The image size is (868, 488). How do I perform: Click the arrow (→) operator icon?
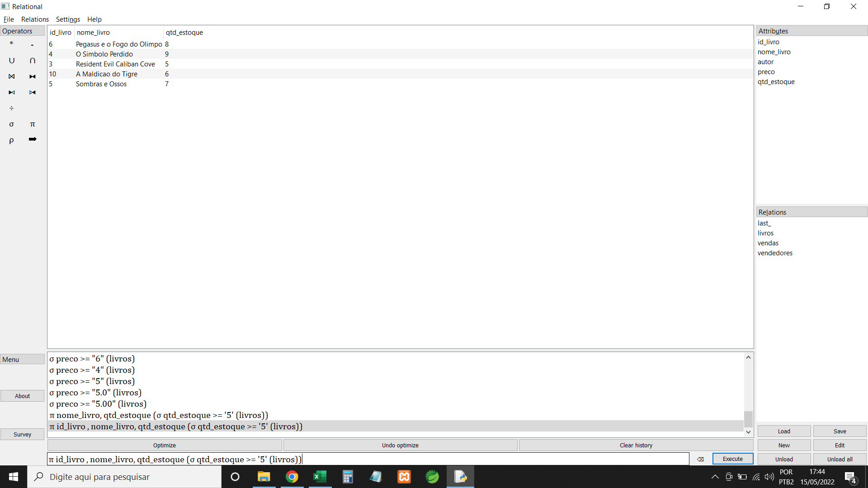click(33, 140)
